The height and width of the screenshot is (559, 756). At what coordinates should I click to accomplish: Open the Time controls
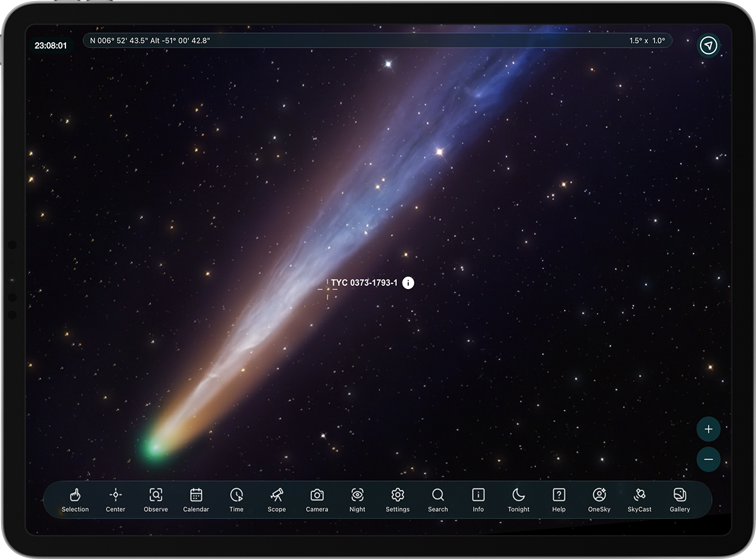click(x=236, y=500)
